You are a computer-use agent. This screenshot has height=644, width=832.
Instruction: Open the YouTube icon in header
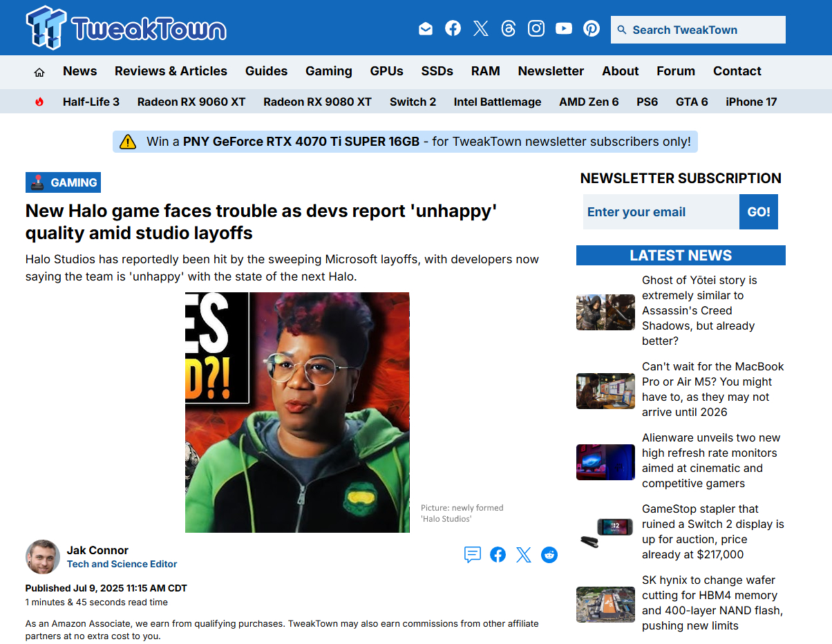click(564, 28)
